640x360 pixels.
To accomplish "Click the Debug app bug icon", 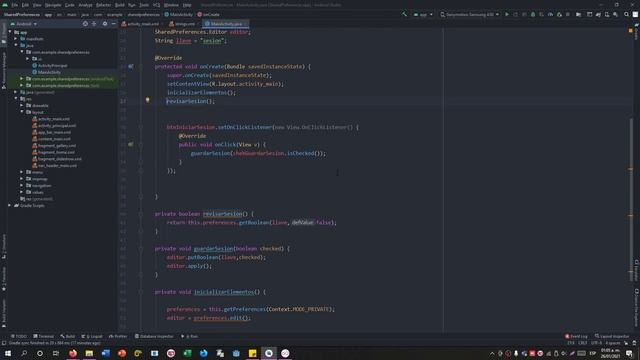I will point(533,14).
